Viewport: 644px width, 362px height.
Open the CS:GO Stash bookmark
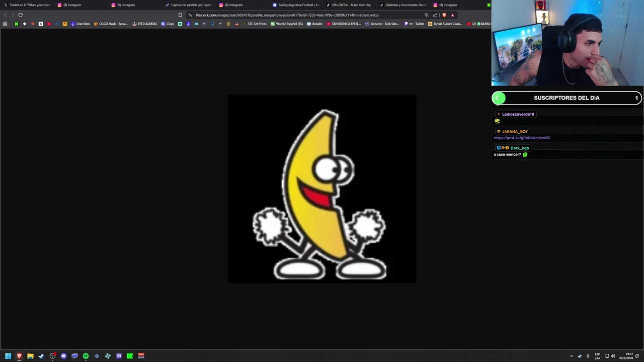111,24
